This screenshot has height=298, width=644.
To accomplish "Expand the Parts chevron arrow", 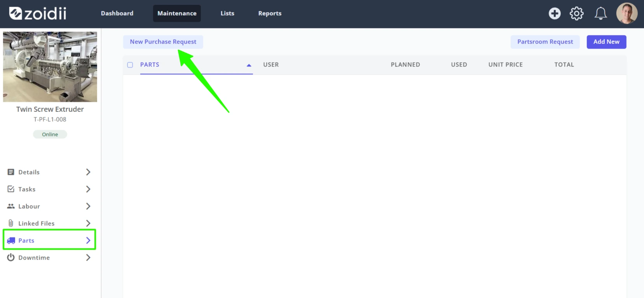I will (x=88, y=240).
